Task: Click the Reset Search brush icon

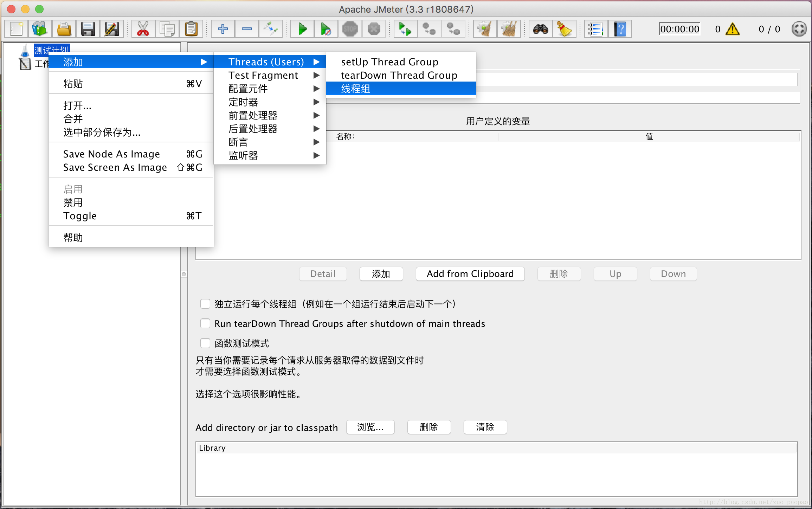Action: pyautogui.click(x=565, y=29)
